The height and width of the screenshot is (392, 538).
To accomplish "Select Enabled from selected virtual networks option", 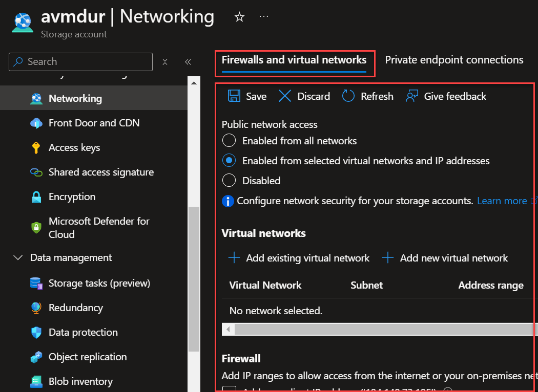I will click(x=229, y=161).
